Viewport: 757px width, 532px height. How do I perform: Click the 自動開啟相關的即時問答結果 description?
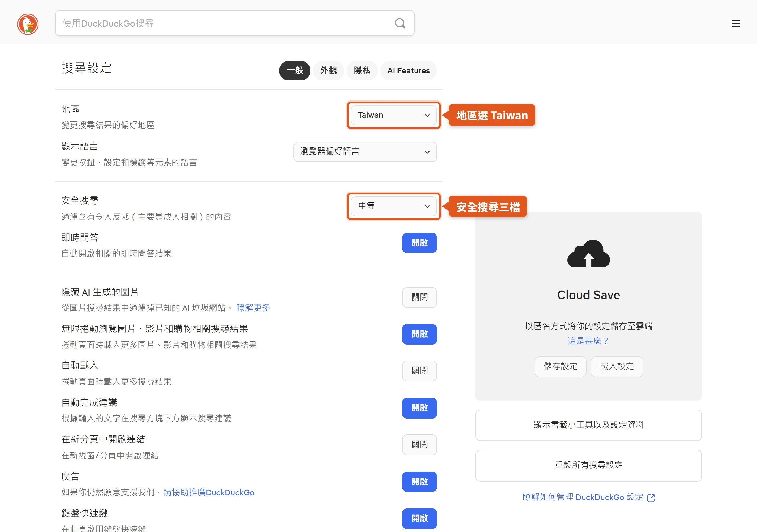click(x=117, y=254)
